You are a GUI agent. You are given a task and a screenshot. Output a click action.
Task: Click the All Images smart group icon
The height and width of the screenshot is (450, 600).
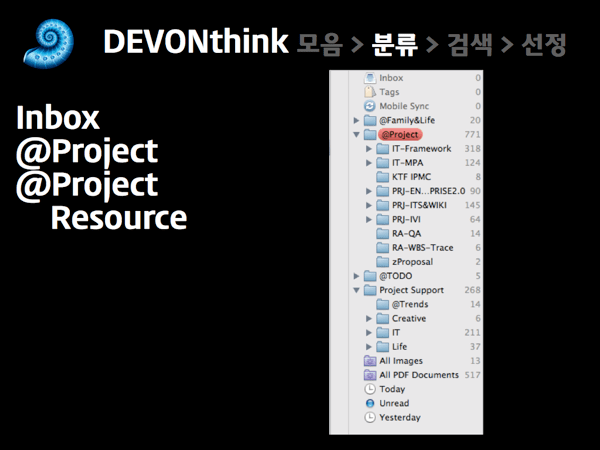point(370,361)
